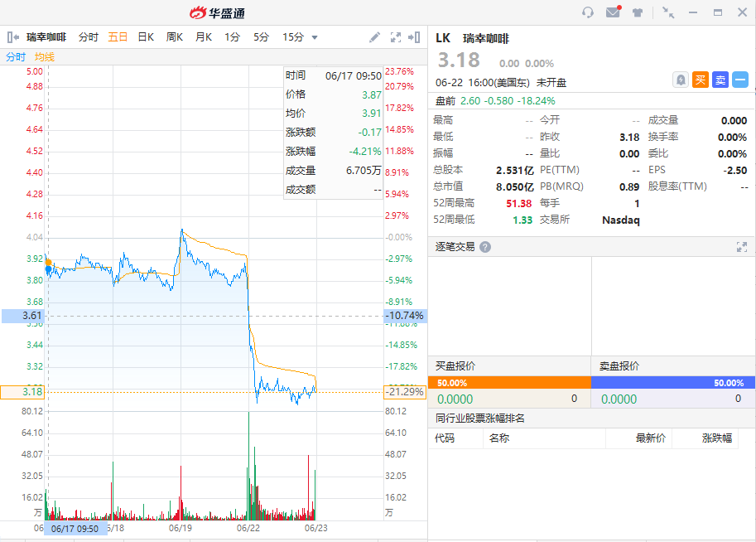The image size is (756, 542).
Task: Click the LK ticker symbol
Action: 443,38
